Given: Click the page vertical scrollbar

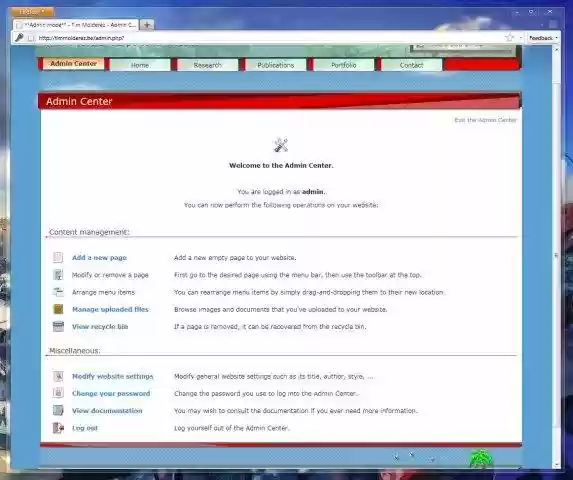Looking at the screenshot, I should (x=556, y=256).
